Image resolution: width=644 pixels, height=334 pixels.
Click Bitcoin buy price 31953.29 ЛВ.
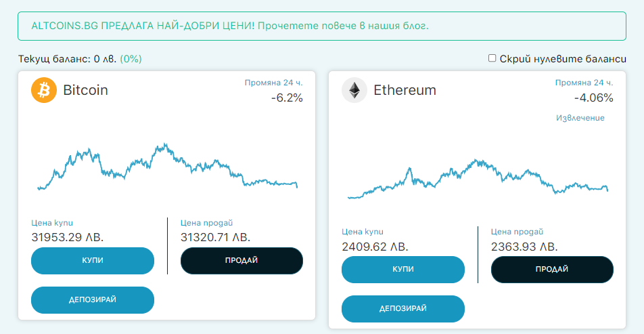tap(68, 237)
